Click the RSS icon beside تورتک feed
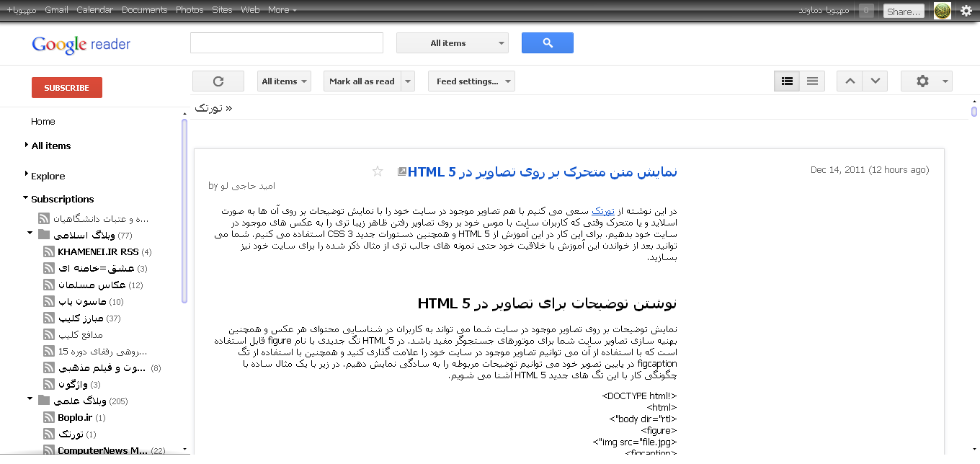 (x=49, y=434)
